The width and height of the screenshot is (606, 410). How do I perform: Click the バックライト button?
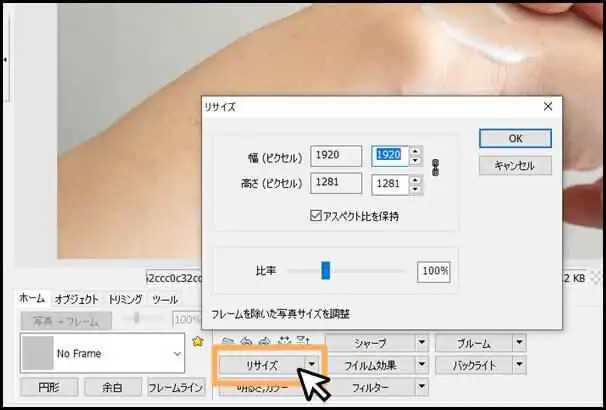pyautogui.click(x=474, y=365)
